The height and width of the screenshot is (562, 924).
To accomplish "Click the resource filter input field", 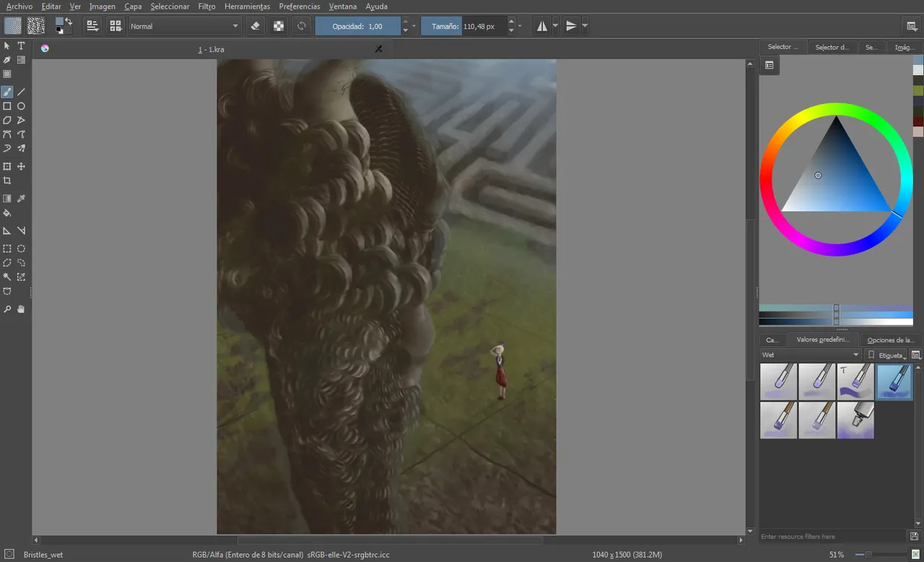I will [x=833, y=537].
